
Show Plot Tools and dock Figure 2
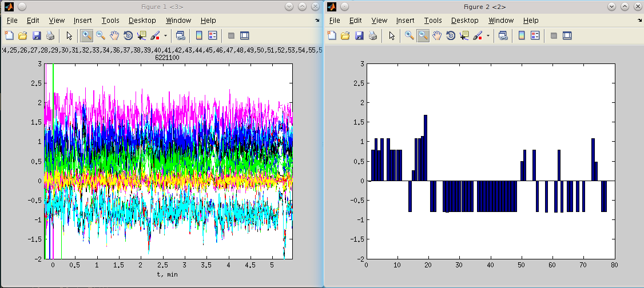tap(567, 35)
